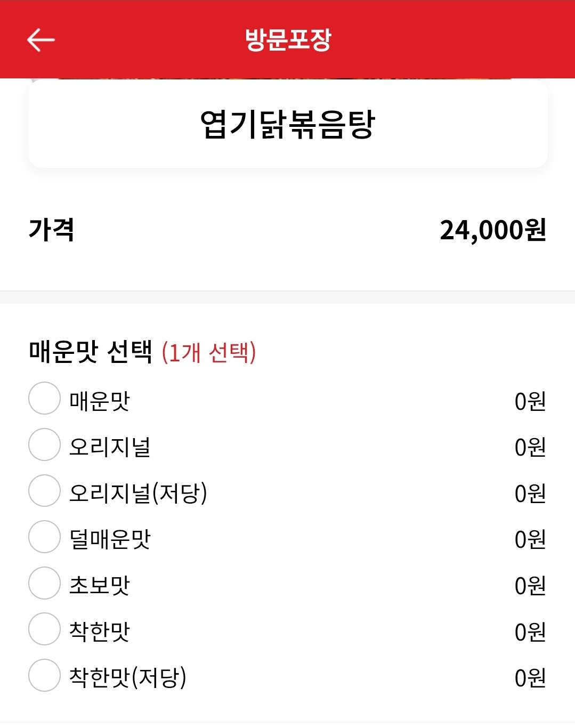Pick the 덜매운맛 radio button

tap(44, 537)
